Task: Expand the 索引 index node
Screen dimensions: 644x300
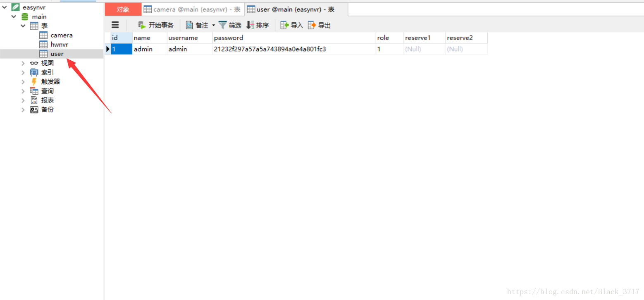Action: click(23, 72)
